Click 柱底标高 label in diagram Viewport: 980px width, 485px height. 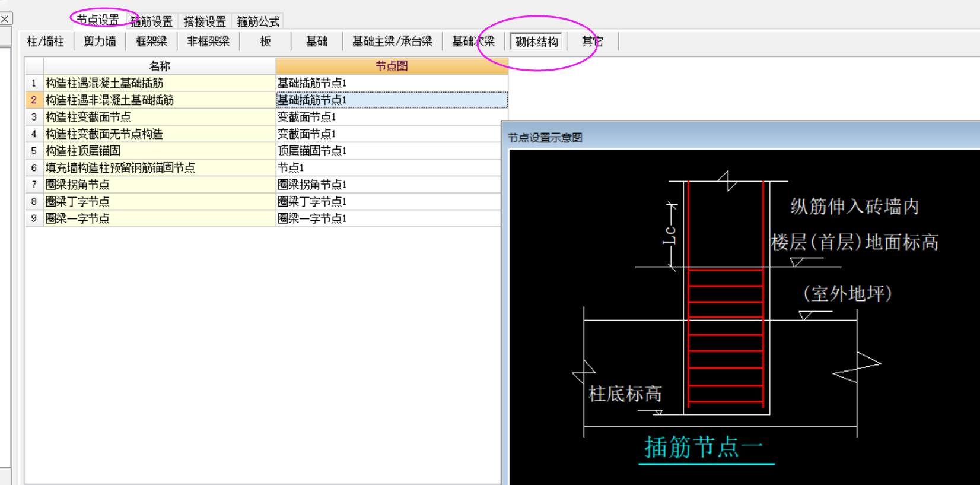click(625, 394)
